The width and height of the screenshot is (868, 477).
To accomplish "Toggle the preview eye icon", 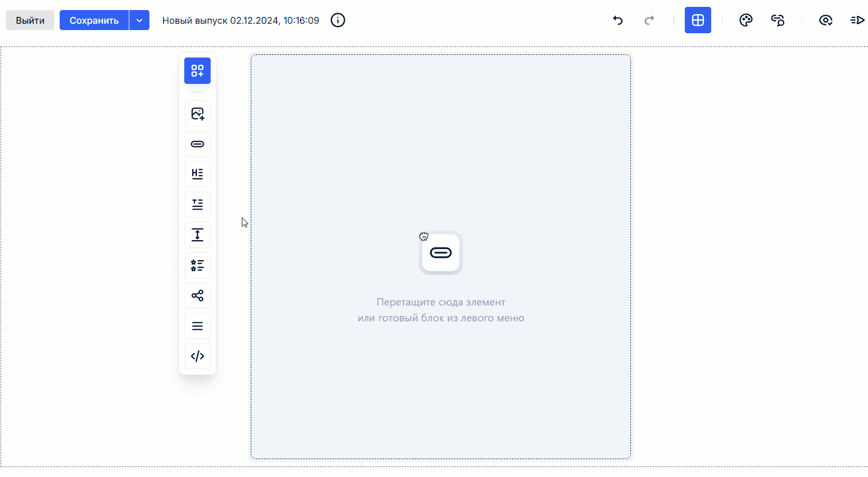I will coord(825,21).
